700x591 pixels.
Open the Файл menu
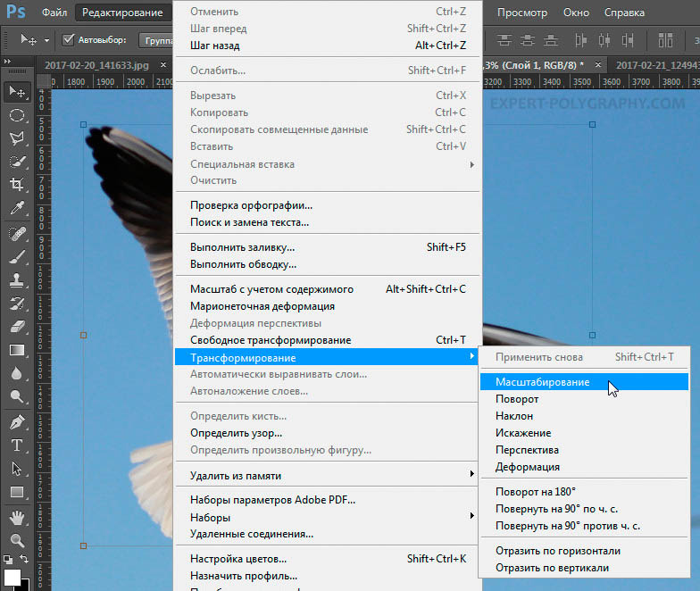[x=54, y=12]
